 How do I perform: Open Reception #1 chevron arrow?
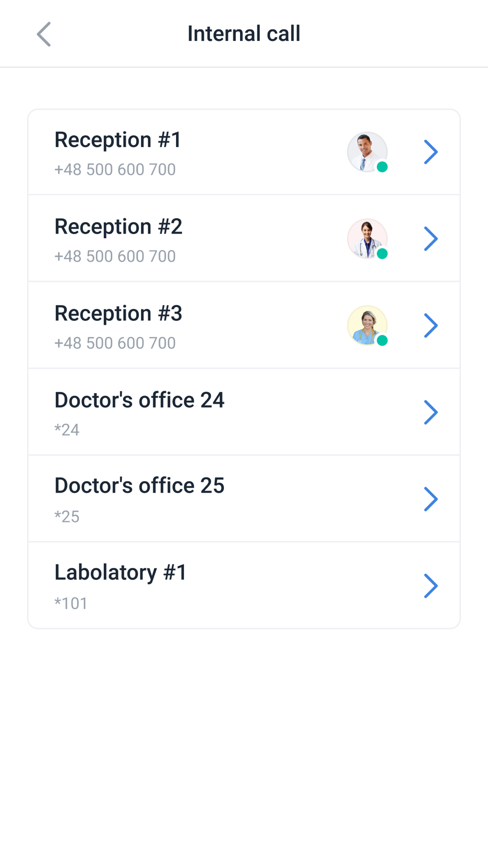430,152
